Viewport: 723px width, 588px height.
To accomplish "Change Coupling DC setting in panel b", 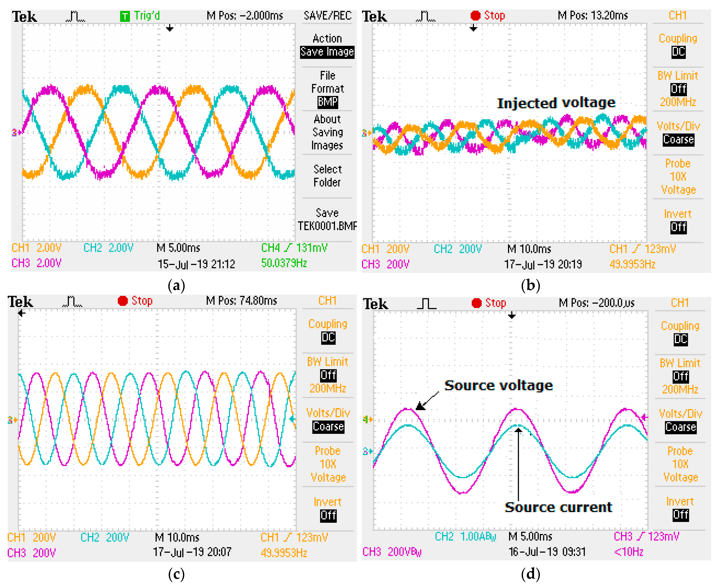I will click(x=678, y=52).
